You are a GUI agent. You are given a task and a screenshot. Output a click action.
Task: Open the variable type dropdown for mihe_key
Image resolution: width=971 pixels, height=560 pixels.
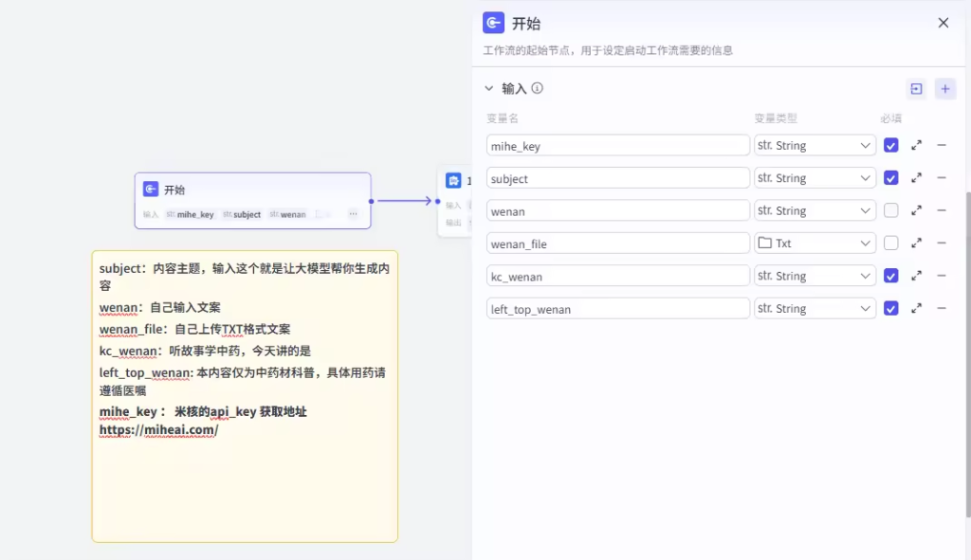(814, 145)
